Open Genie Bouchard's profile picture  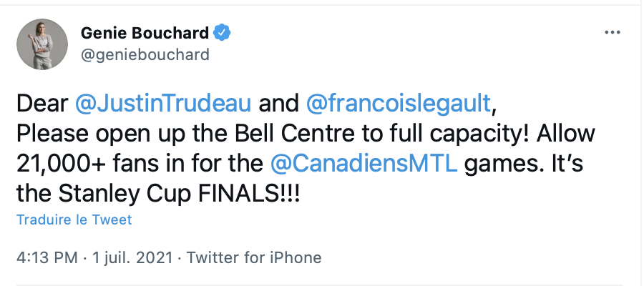tap(42, 44)
